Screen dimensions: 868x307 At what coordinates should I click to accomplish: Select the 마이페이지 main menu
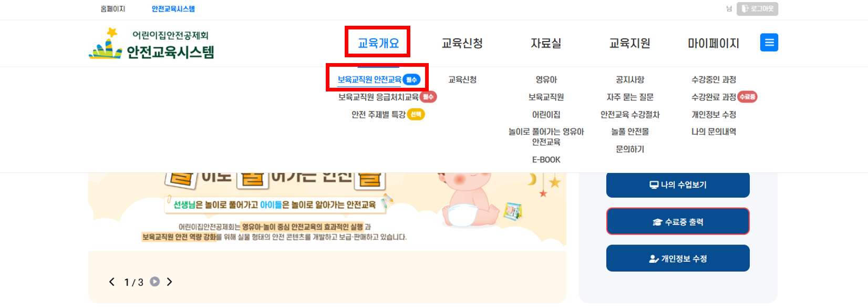click(x=714, y=43)
